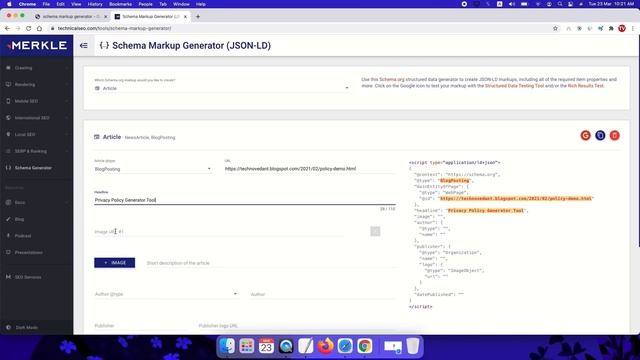Open Podcast in the sidebar
The width and height of the screenshot is (640, 360).
pos(37,236)
